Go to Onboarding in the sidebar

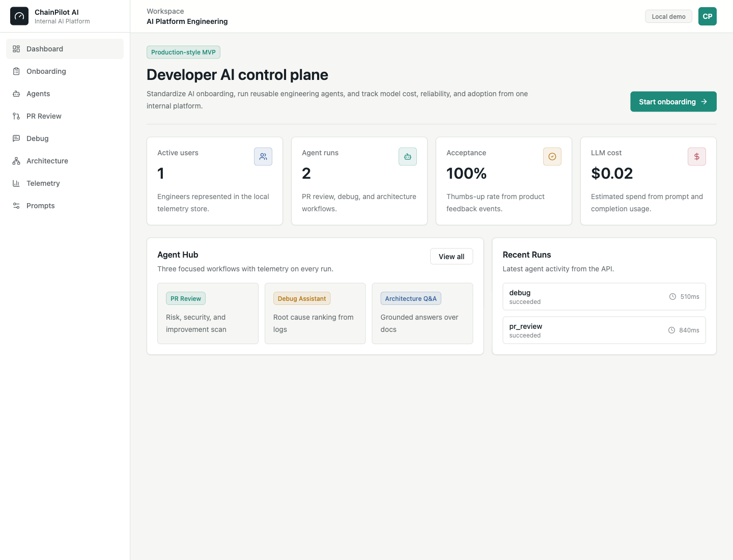(65, 71)
